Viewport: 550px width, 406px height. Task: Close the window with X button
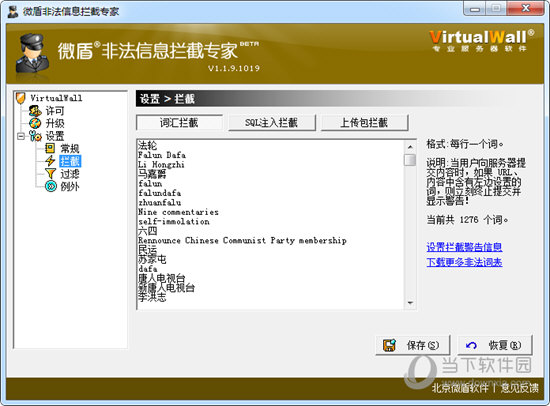tap(526, 8)
